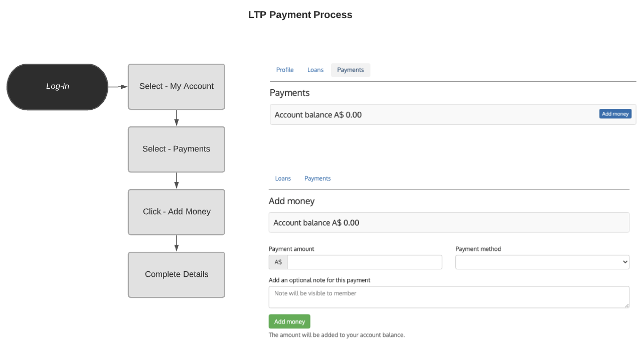644x347 pixels.
Task: Focus the optional payment note text box
Action: (x=449, y=297)
